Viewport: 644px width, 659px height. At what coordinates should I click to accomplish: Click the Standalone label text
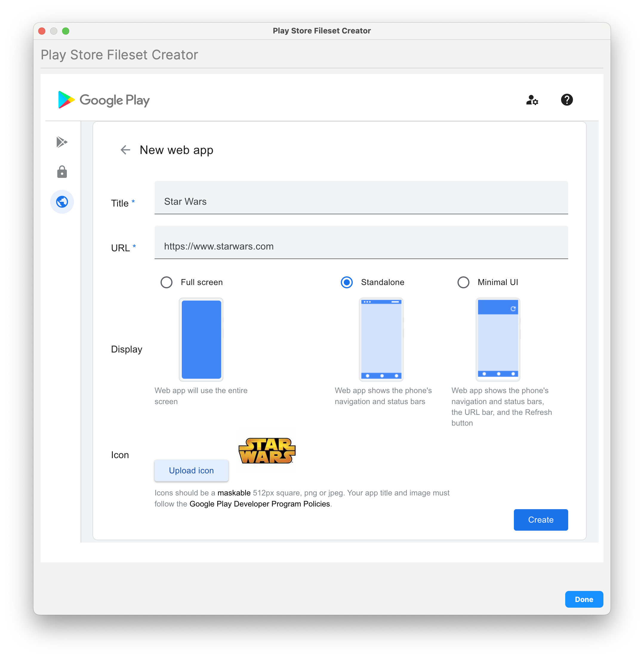(383, 282)
